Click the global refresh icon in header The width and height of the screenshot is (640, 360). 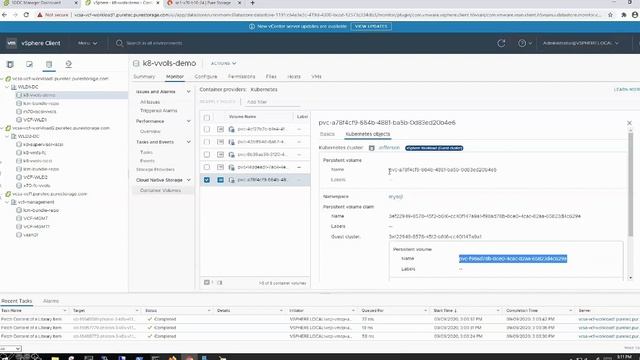(501, 43)
